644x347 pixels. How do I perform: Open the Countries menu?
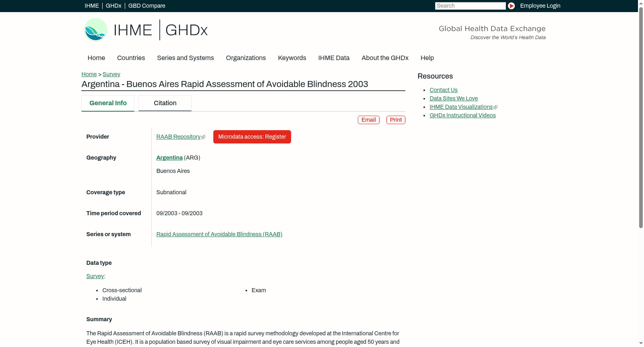(x=131, y=58)
